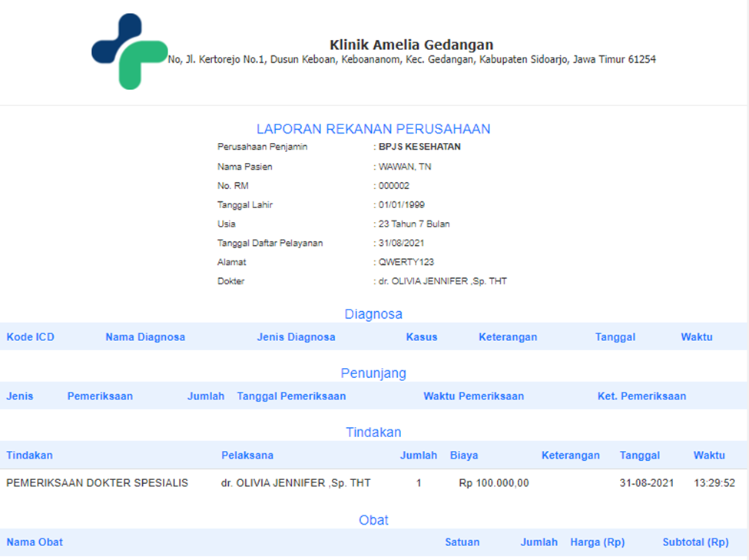Click the Klinik Amelia Gedangan logo
This screenshot has width=749, height=560.
pyautogui.click(x=130, y=51)
